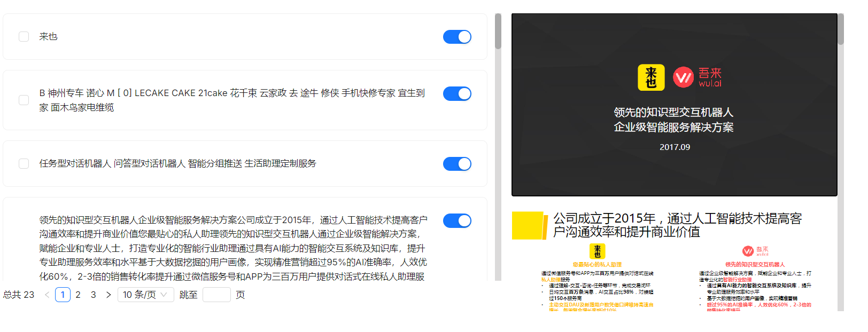Image resolution: width=868 pixels, height=332 pixels.
Task: Click small 吾来 logo on second slide
Action: coord(755,251)
